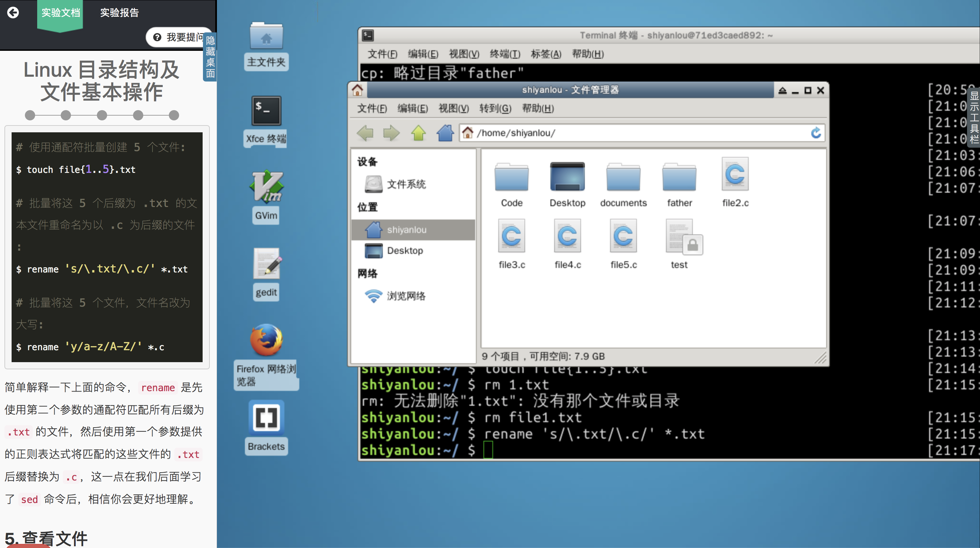
Task: Reload the folder with refresh icon
Action: 816,133
